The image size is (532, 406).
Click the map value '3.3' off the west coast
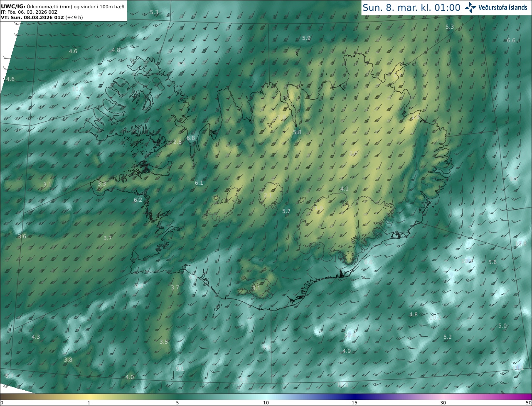[102, 184]
